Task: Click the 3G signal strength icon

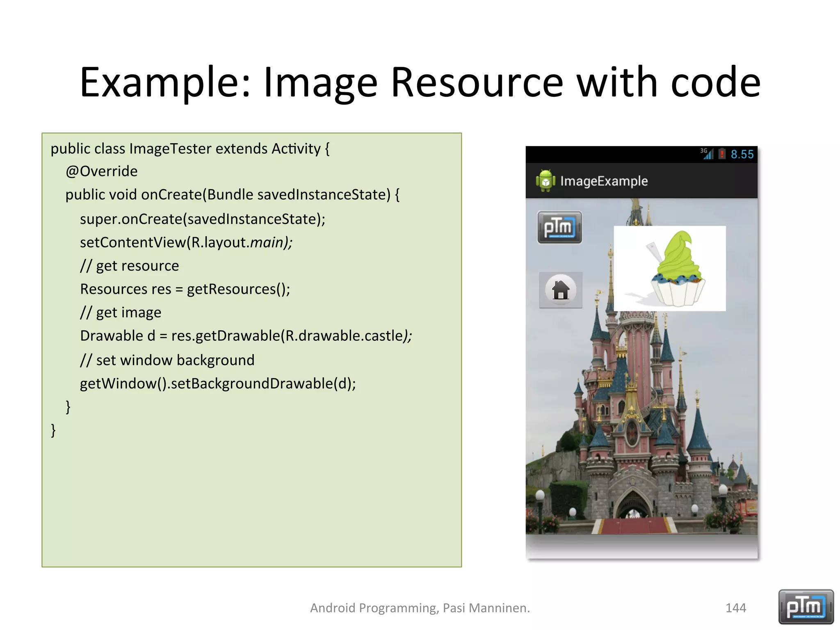Action: point(707,154)
